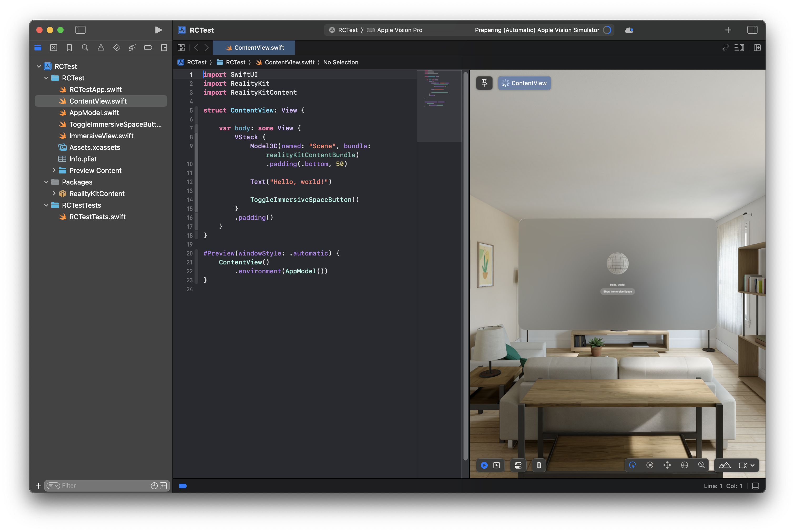Viewport: 795px width, 532px height.
Task: Open the Issue navigator warning icon
Action: [x=101, y=48]
